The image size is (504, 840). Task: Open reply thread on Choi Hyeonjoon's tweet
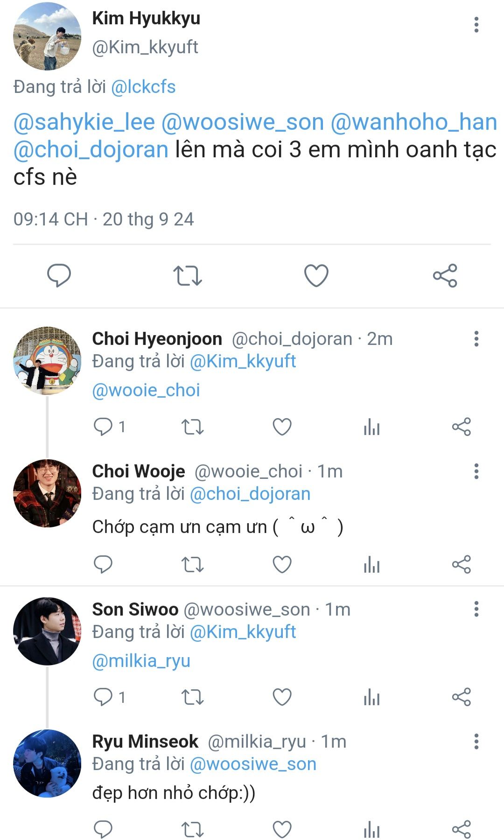(x=103, y=427)
